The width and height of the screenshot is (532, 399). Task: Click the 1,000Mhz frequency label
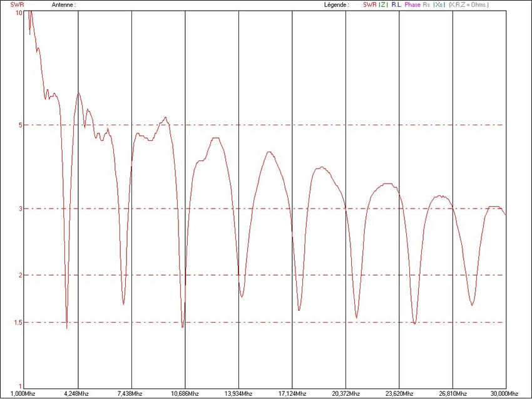pos(23,394)
